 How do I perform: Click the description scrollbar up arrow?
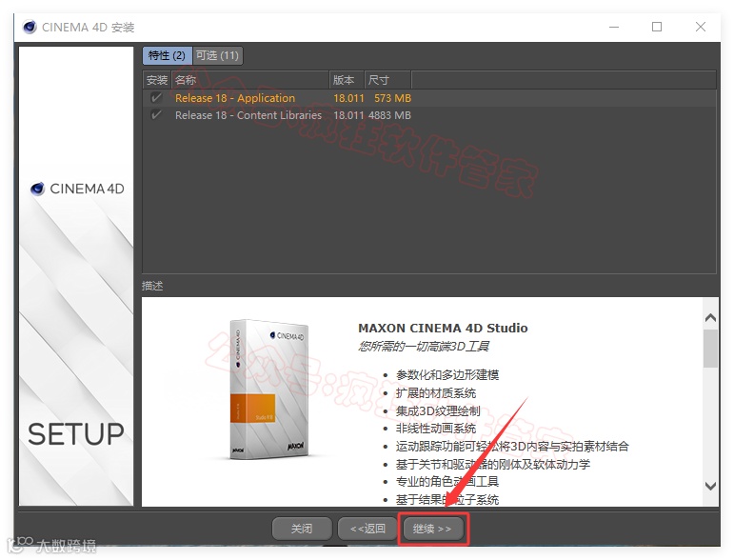(710, 318)
